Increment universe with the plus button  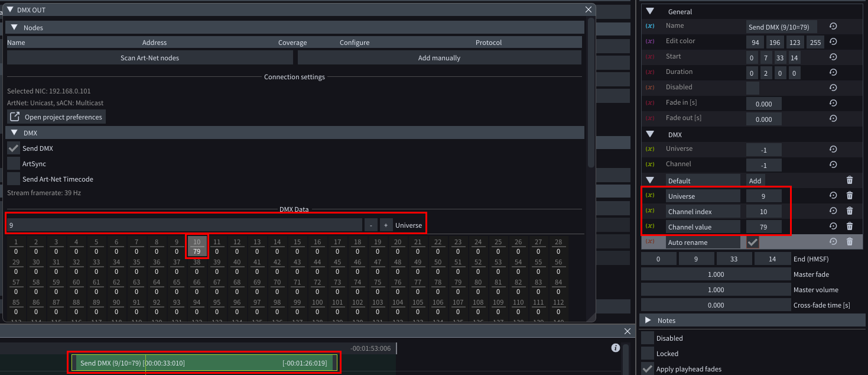pos(386,225)
